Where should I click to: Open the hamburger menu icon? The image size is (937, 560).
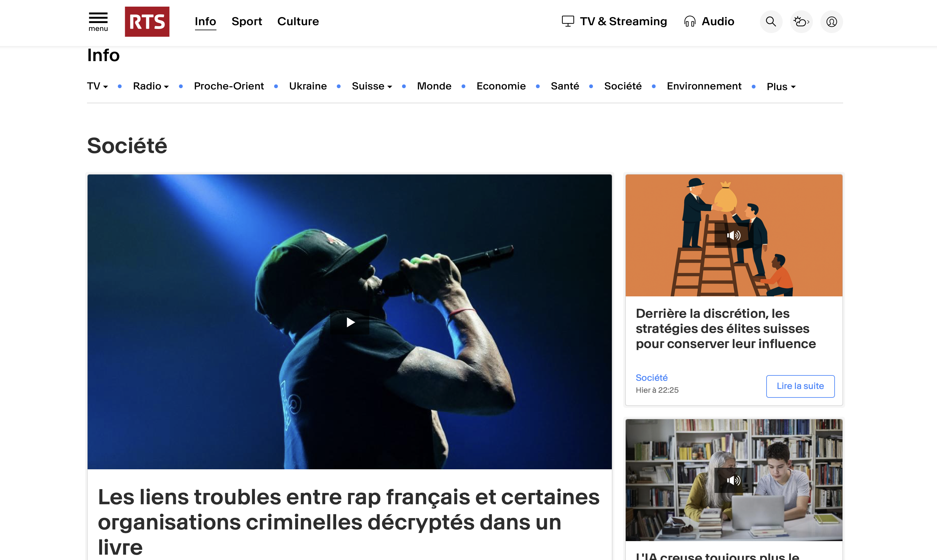coord(98,22)
